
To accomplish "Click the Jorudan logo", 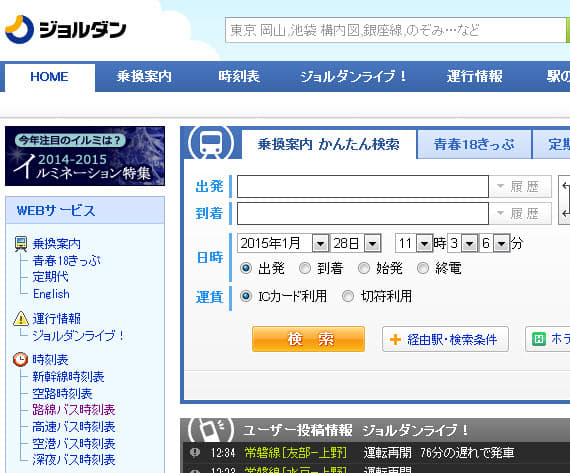I will [65, 29].
